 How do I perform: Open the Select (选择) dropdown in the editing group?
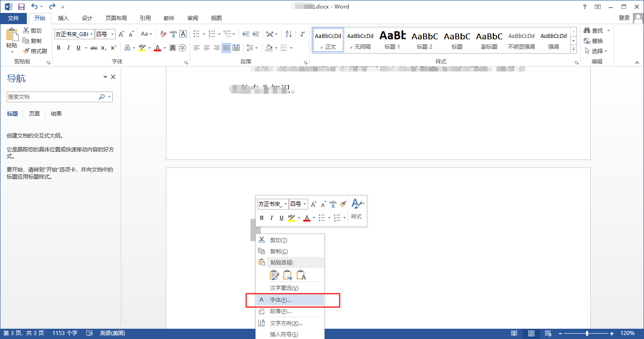tap(596, 51)
